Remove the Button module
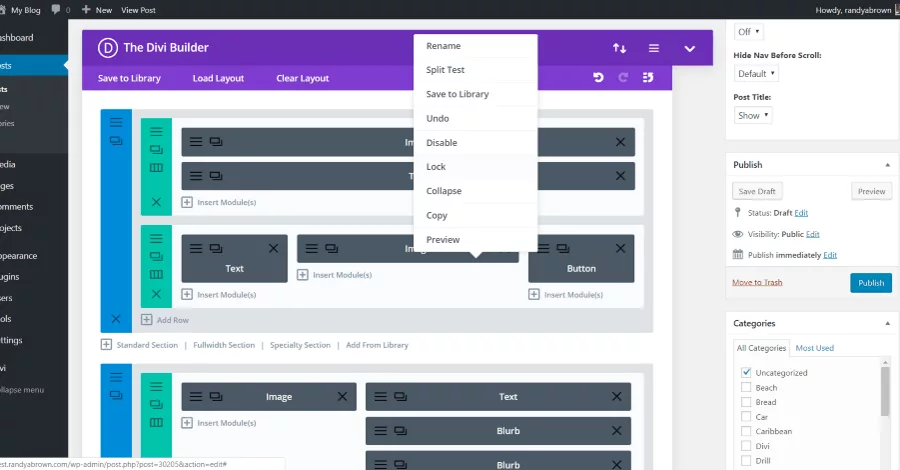Screen dimensions: 900x470 [620, 248]
